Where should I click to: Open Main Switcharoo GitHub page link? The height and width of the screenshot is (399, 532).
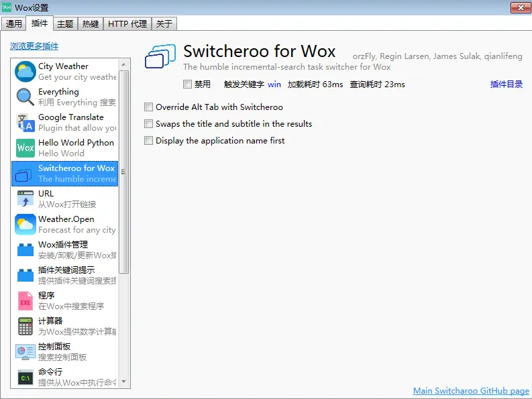click(471, 390)
